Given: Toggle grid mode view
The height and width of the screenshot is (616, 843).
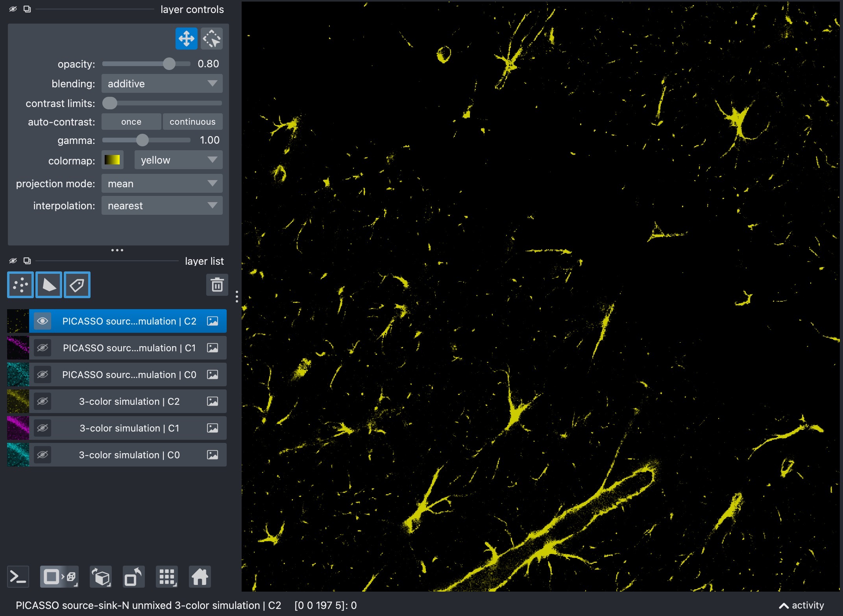Looking at the screenshot, I should [x=167, y=577].
